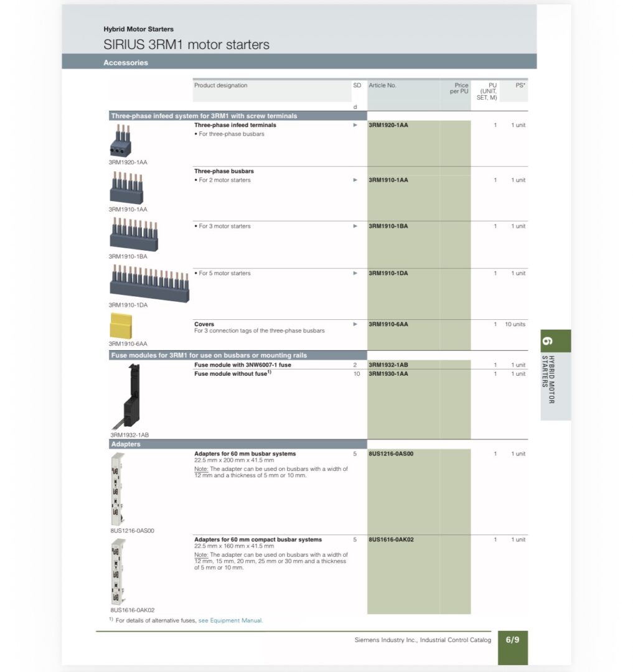Open the Equipment Manual link in footnote
Image resolution: width=633 pixels, height=672 pixels.
tap(230, 620)
